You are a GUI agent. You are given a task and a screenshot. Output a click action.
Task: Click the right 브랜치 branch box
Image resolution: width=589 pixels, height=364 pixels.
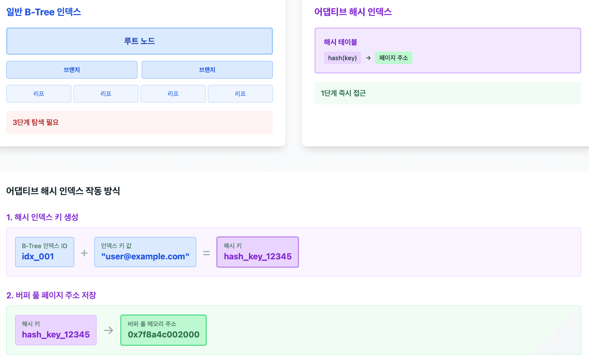(207, 70)
